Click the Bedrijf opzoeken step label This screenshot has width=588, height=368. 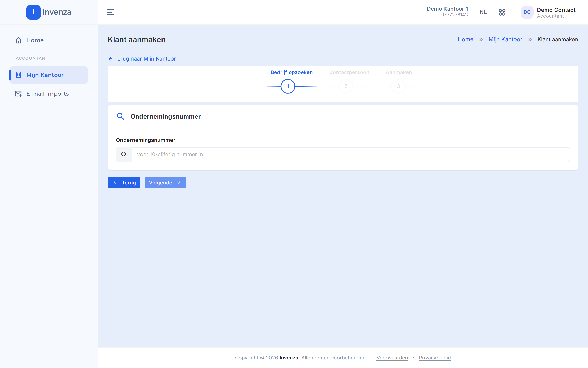pyautogui.click(x=292, y=72)
